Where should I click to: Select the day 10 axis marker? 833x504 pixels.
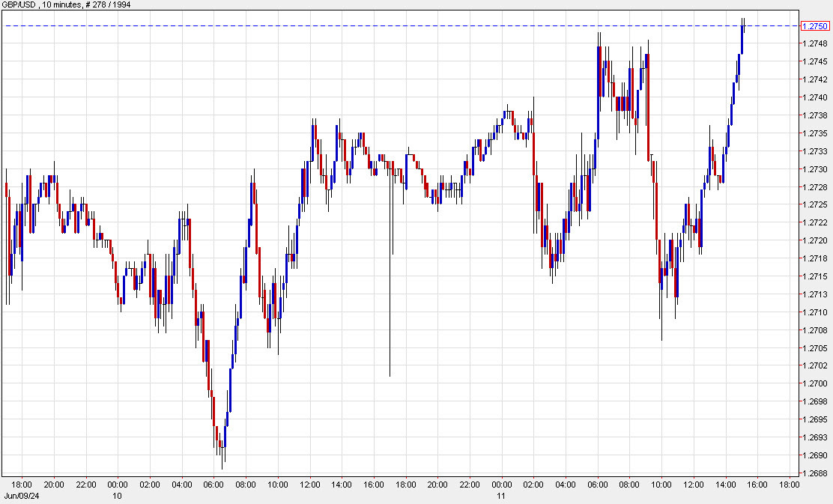pyautogui.click(x=118, y=496)
